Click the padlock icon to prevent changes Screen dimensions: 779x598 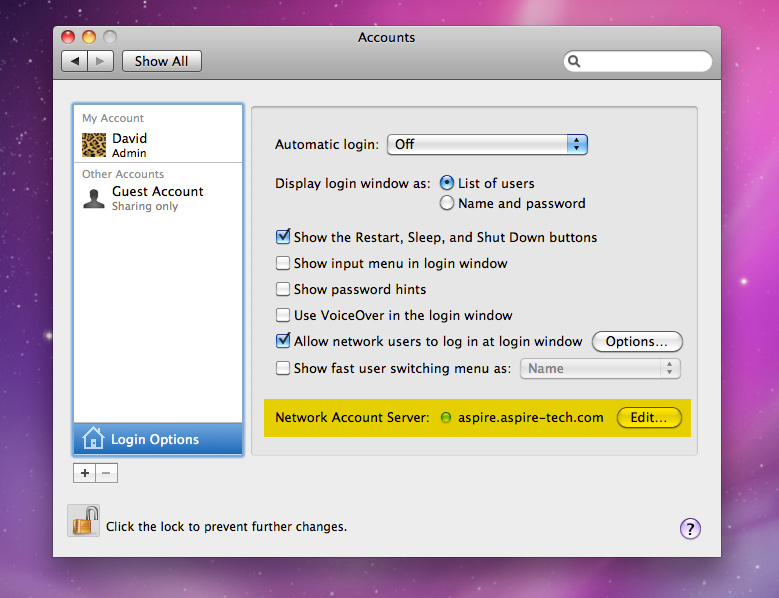click(84, 521)
